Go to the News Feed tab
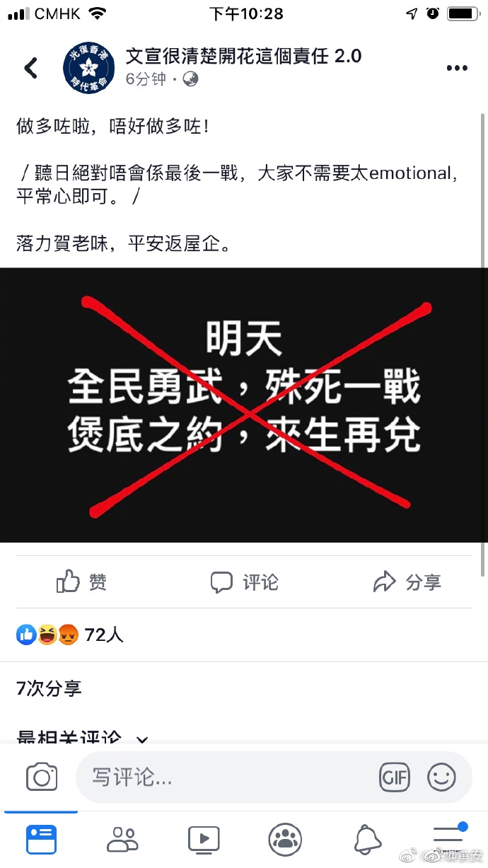 (41, 840)
